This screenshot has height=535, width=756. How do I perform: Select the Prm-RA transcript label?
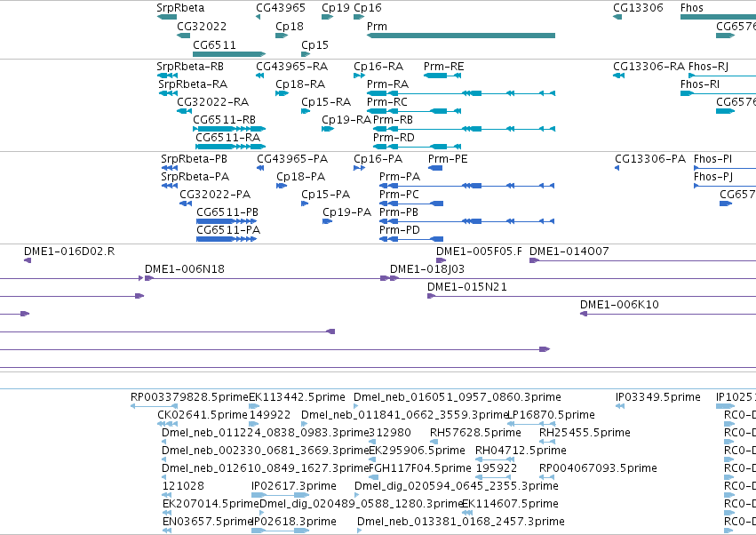[387, 84]
